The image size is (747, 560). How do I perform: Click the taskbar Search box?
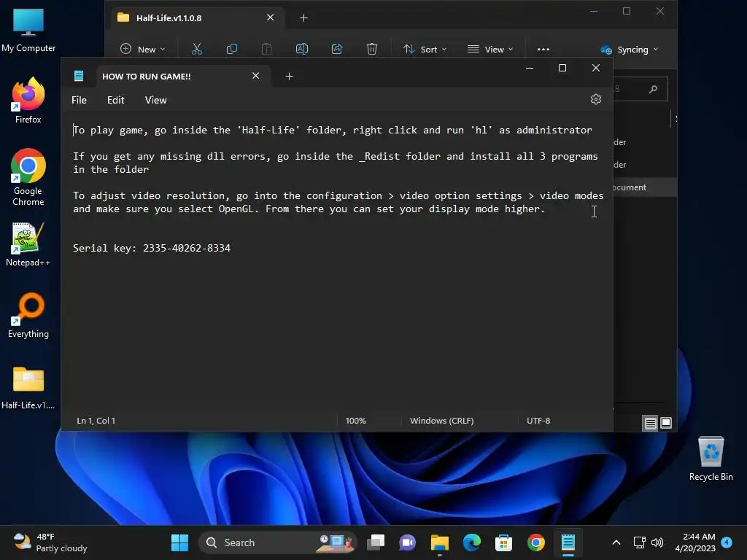click(278, 542)
